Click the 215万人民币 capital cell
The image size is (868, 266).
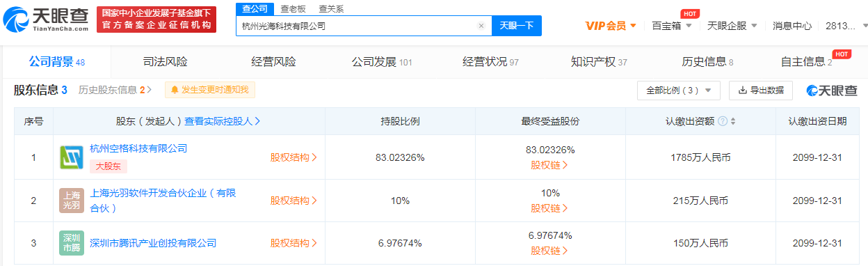point(700,201)
